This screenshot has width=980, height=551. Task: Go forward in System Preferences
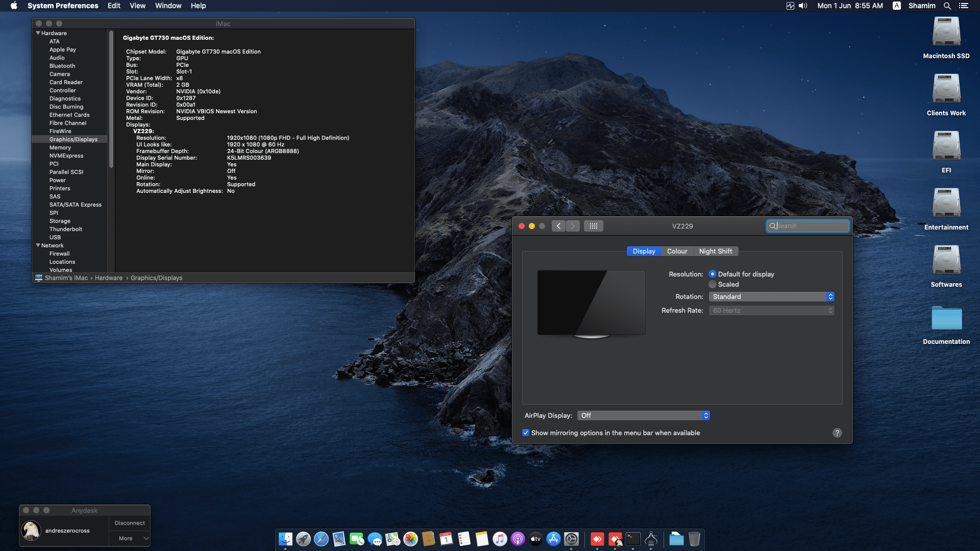[573, 226]
